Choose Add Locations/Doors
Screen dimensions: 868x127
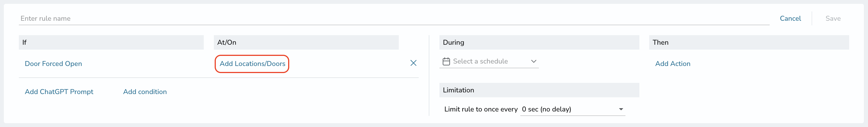tap(252, 63)
